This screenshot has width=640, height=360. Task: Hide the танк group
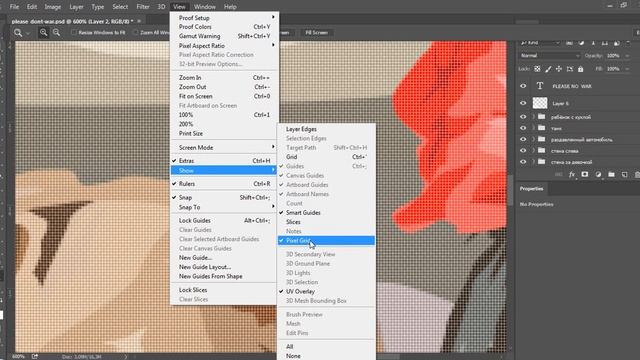[523, 128]
